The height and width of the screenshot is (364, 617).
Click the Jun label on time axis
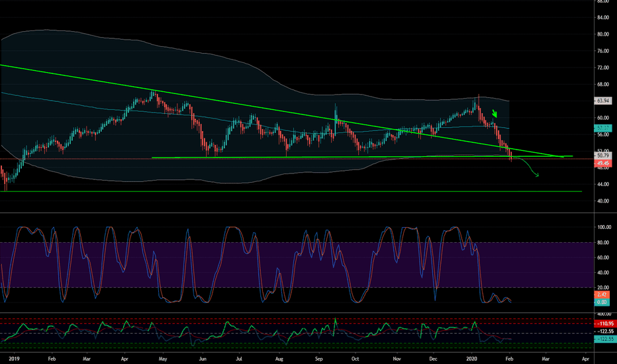203,359
